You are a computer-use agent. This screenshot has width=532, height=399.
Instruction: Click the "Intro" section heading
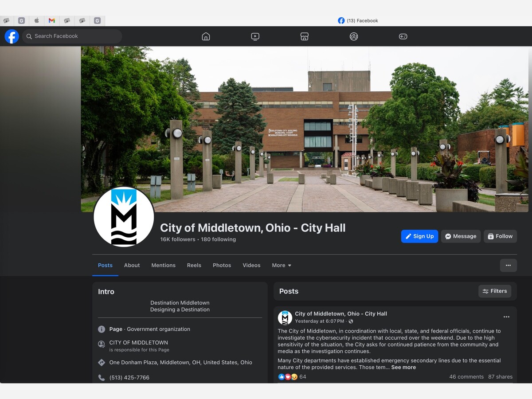[x=106, y=292]
